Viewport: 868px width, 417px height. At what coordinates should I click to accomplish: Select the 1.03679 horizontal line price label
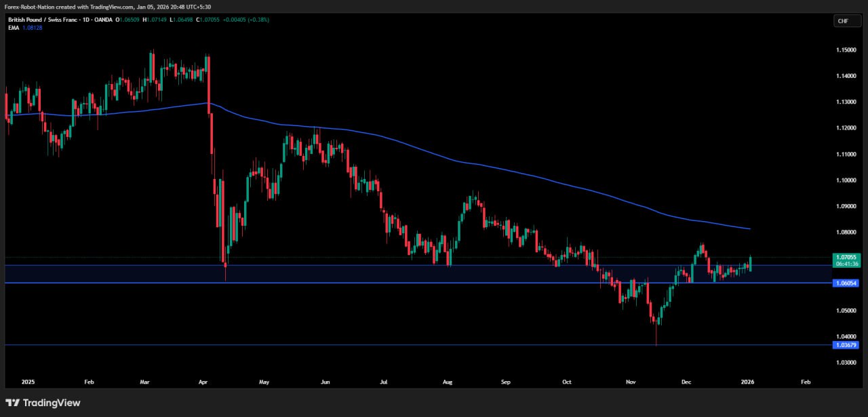(845, 345)
